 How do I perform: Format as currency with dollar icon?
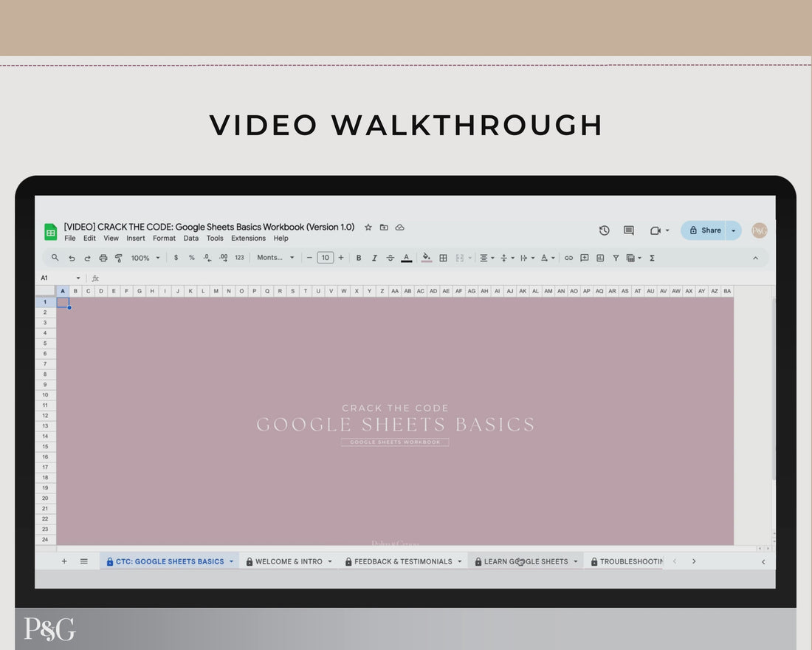click(176, 258)
